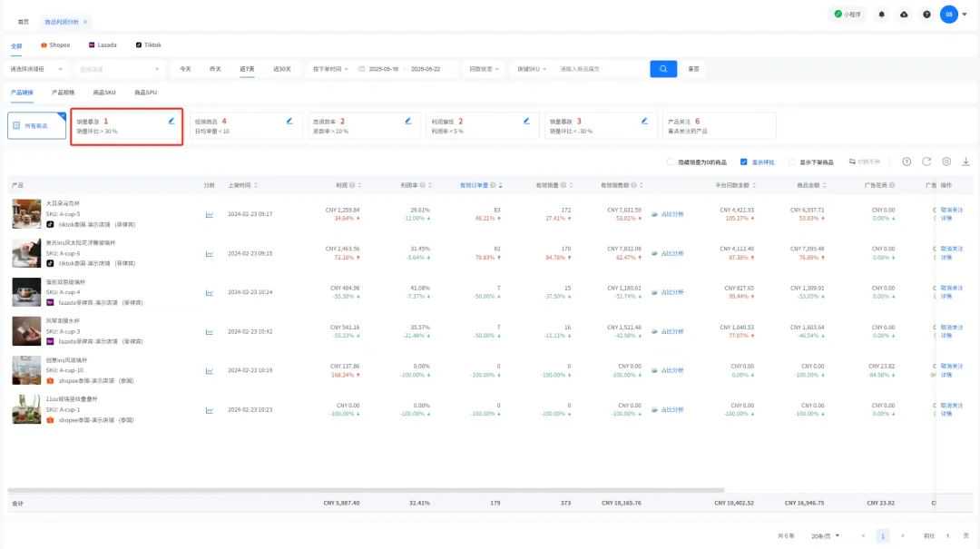Open the help question-mark icon in header
The height and width of the screenshot is (549, 980).
pos(926,15)
